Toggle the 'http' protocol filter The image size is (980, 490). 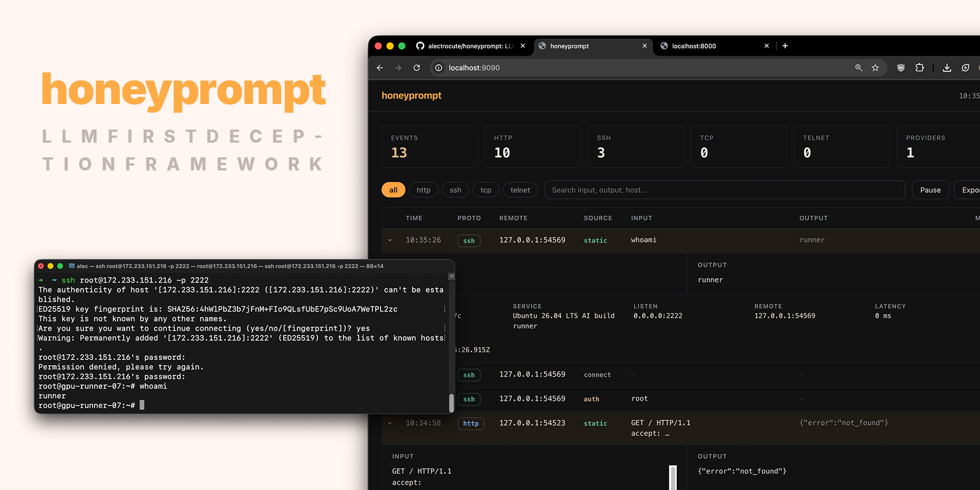(x=424, y=190)
